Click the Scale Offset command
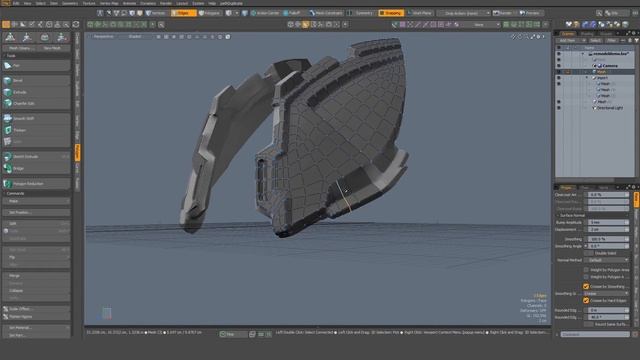 pos(36,309)
